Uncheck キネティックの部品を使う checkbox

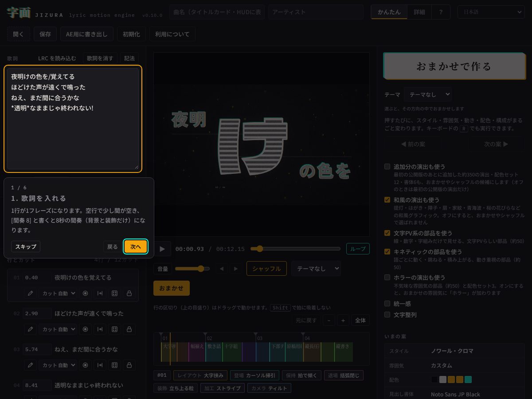click(x=387, y=251)
